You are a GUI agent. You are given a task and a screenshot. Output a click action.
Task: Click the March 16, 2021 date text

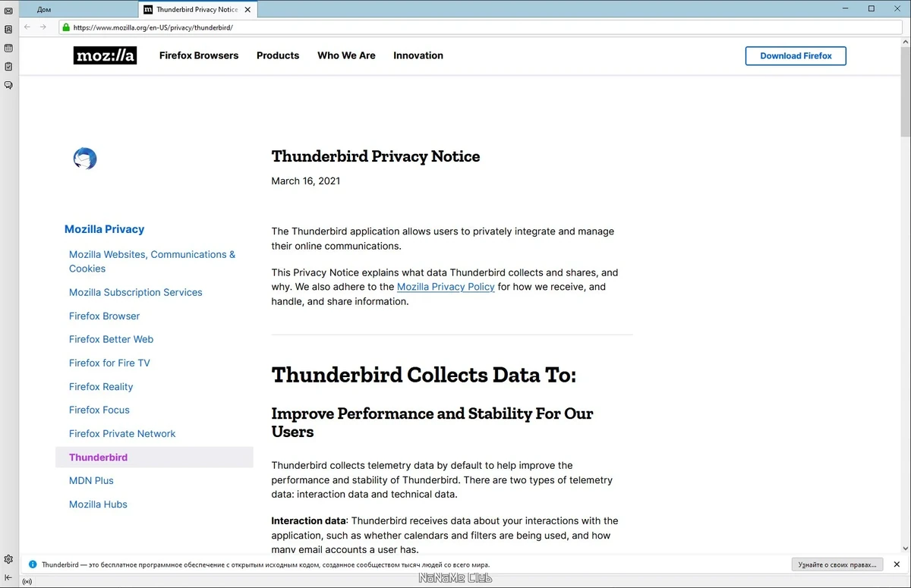point(306,181)
